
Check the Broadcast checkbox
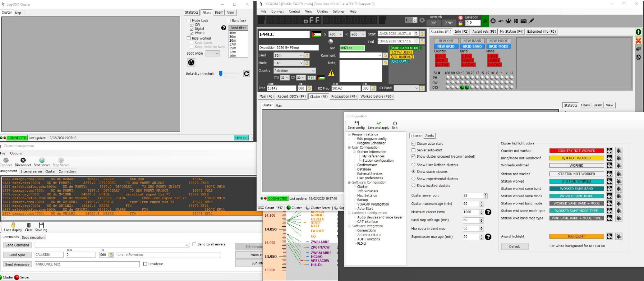[x=145, y=264]
